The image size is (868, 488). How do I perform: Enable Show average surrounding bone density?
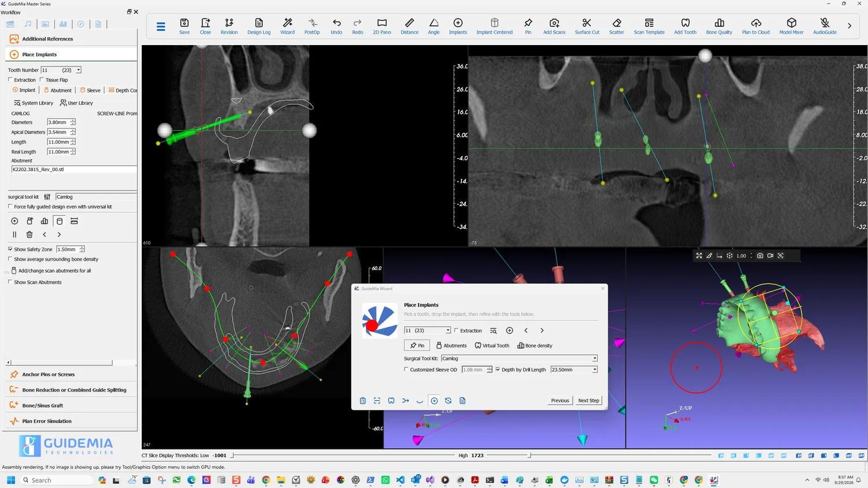10,259
